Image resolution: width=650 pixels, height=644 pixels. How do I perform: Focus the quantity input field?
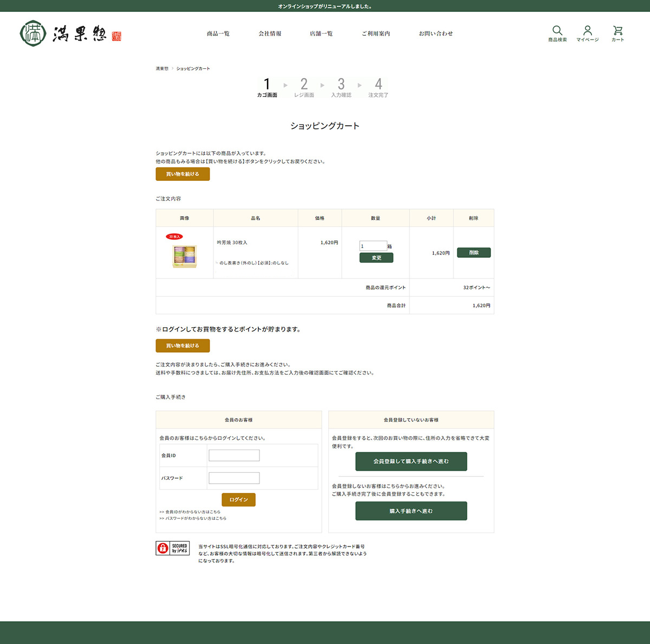point(373,246)
